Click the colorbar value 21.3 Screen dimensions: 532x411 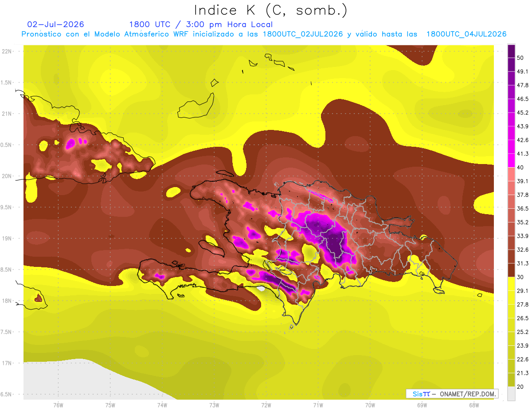[x=523, y=373]
